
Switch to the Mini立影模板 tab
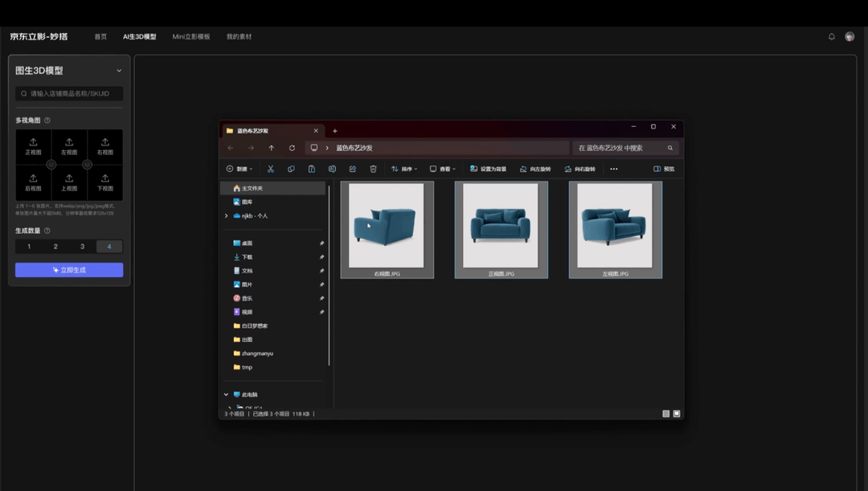click(191, 37)
